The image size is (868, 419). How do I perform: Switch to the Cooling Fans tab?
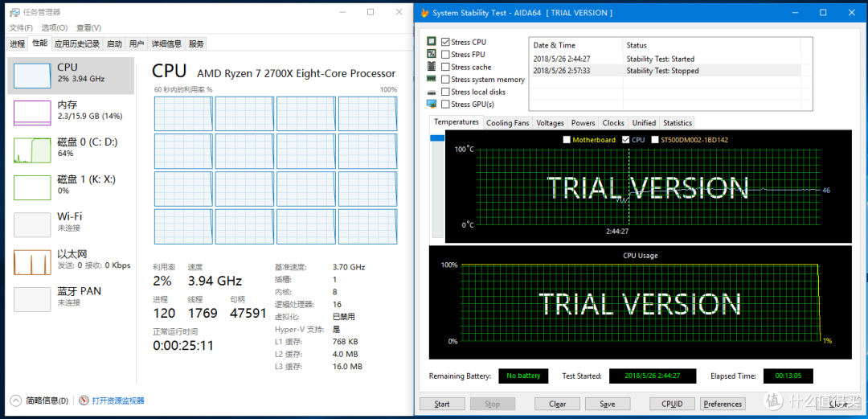[x=507, y=123]
